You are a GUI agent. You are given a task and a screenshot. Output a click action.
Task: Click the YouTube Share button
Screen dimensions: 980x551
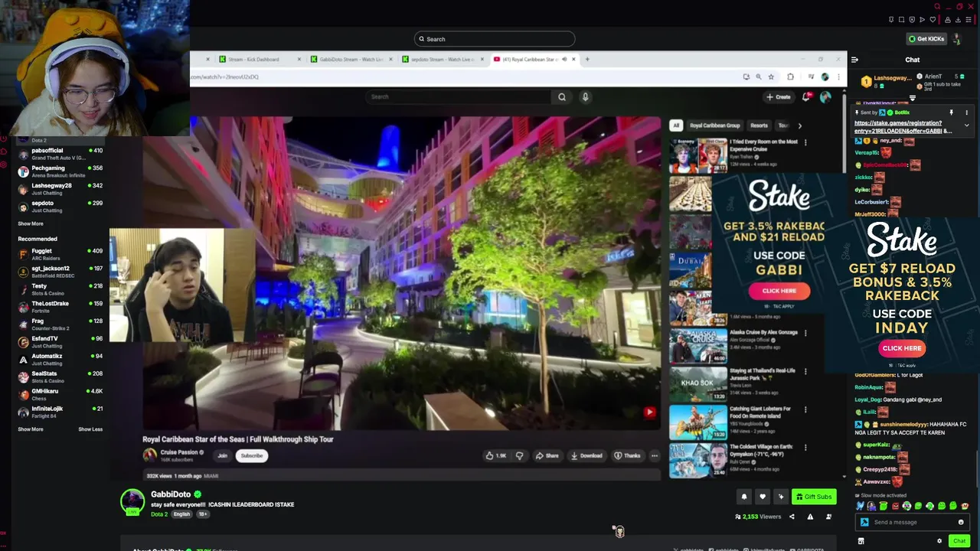547,455
